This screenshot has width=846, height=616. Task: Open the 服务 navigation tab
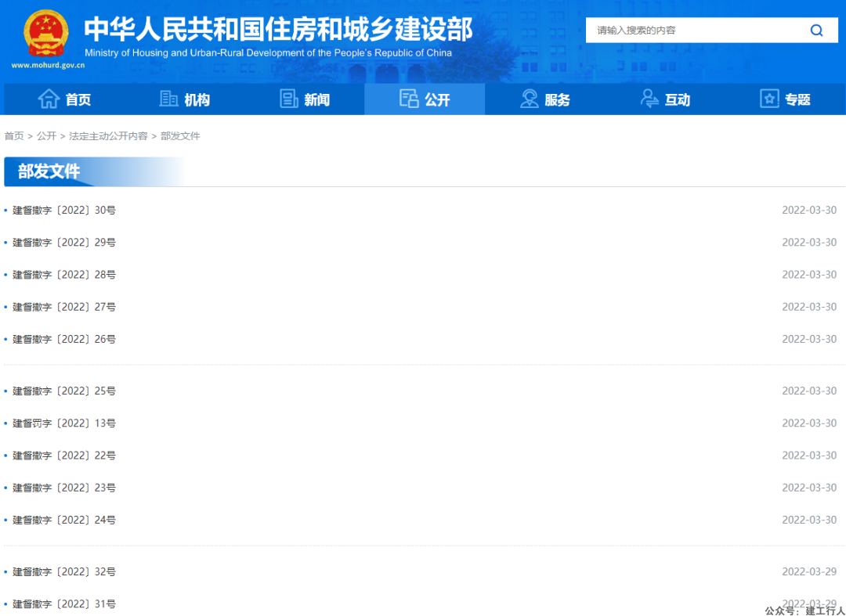point(545,99)
